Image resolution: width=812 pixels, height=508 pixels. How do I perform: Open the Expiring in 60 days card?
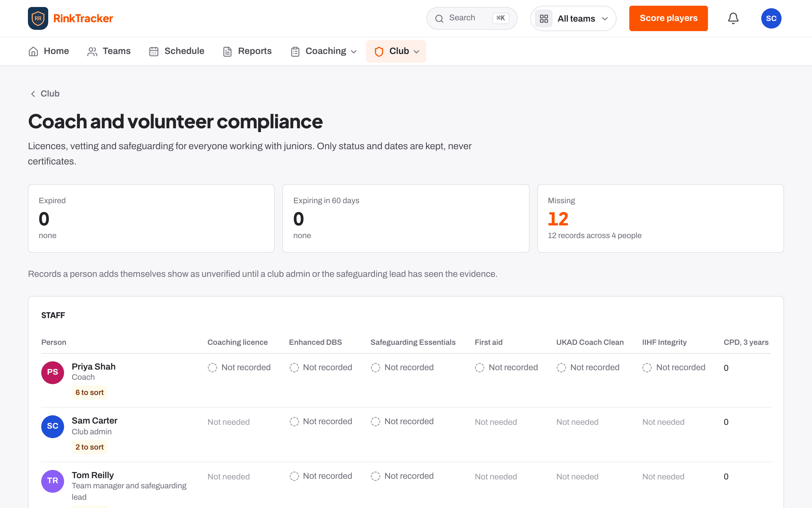click(406, 218)
